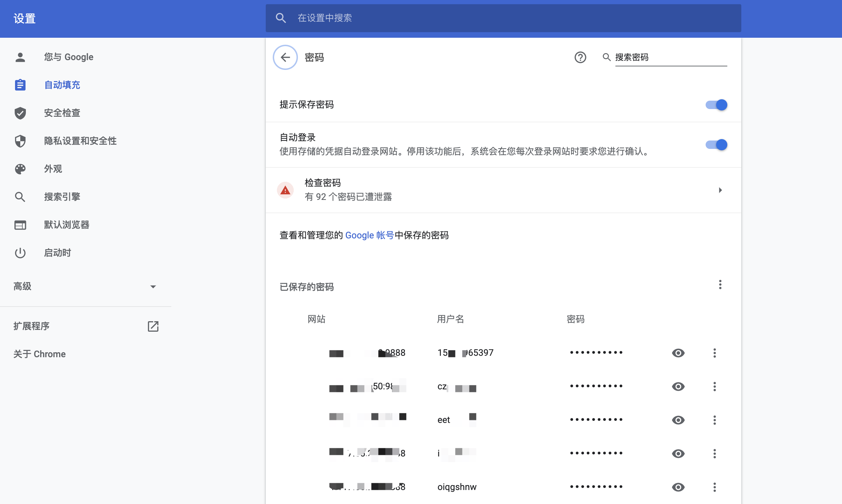Click the warning triangle icon for leaked passwords
The image size is (842, 504).
click(x=284, y=190)
